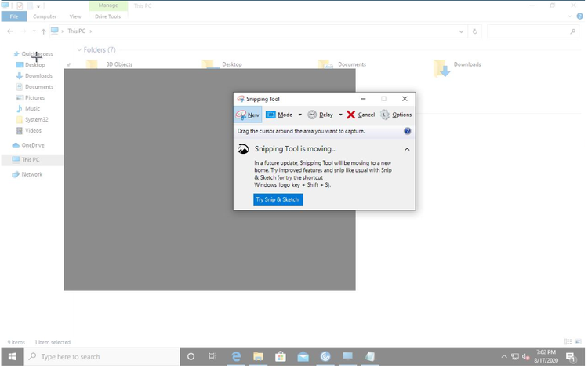
Task: Open the Windows Start menu
Action: point(12,356)
